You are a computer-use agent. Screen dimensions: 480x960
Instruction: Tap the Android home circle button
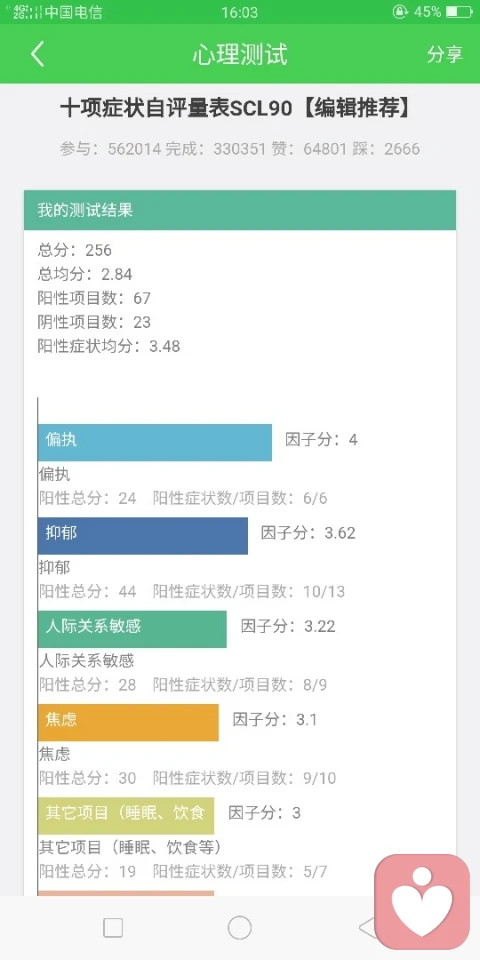point(239,928)
